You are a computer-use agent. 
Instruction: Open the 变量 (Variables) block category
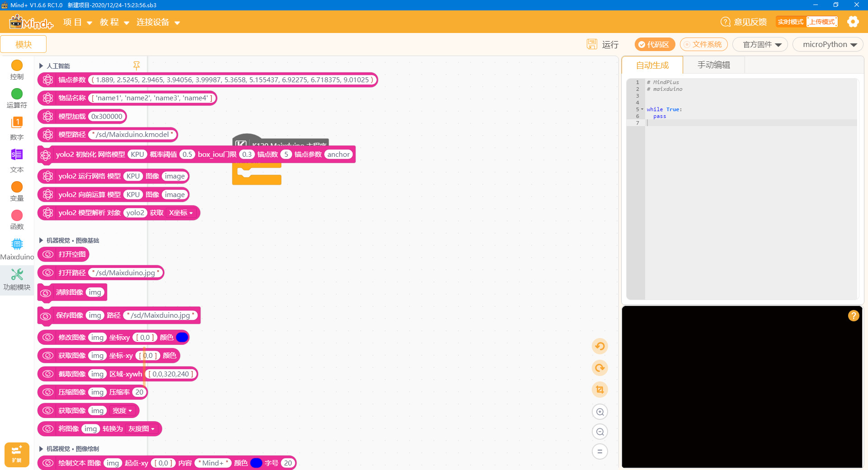[17, 192]
